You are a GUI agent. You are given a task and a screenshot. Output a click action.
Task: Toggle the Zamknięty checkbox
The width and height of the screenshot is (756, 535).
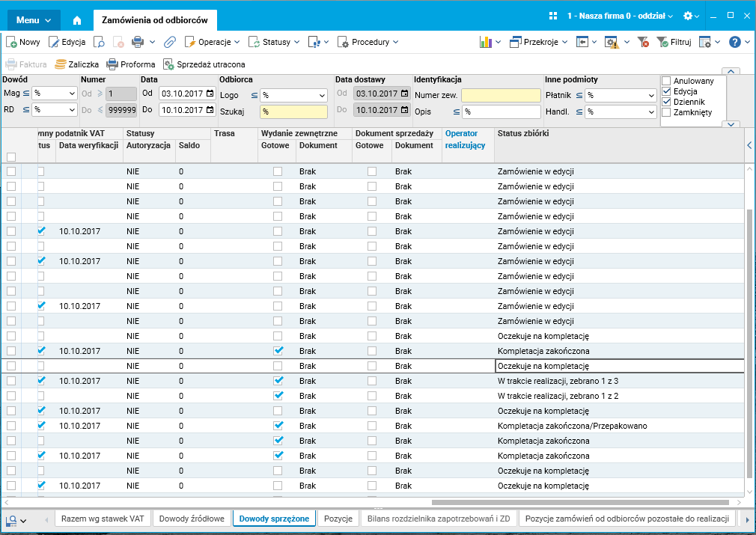pos(666,112)
